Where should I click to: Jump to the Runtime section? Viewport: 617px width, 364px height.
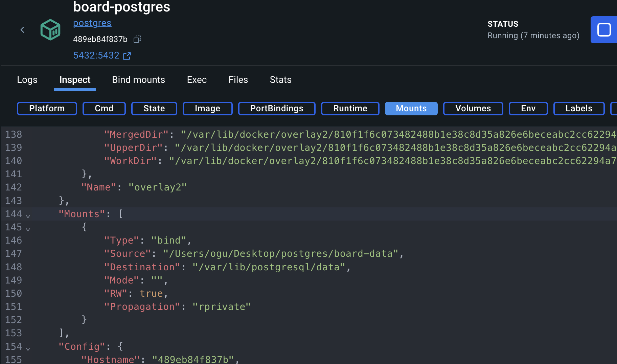click(x=350, y=109)
